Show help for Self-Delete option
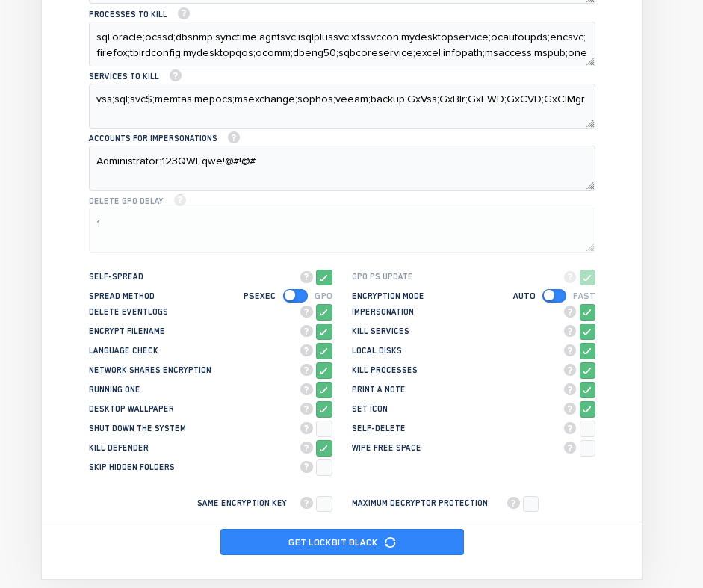The image size is (703, 588). [570, 428]
